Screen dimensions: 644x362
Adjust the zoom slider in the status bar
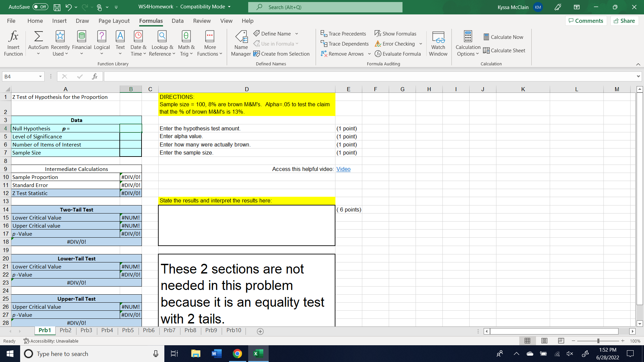pyautogui.click(x=599, y=341)
